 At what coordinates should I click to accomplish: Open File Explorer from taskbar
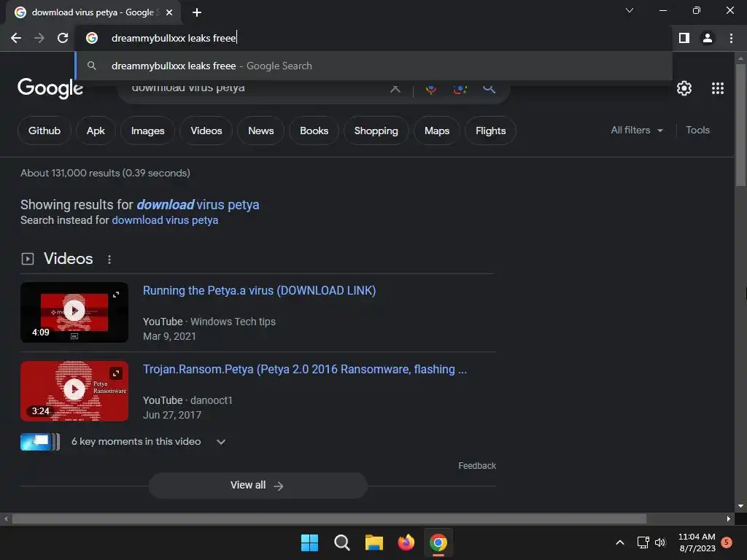pyautogui.click(x=374, y=542)
